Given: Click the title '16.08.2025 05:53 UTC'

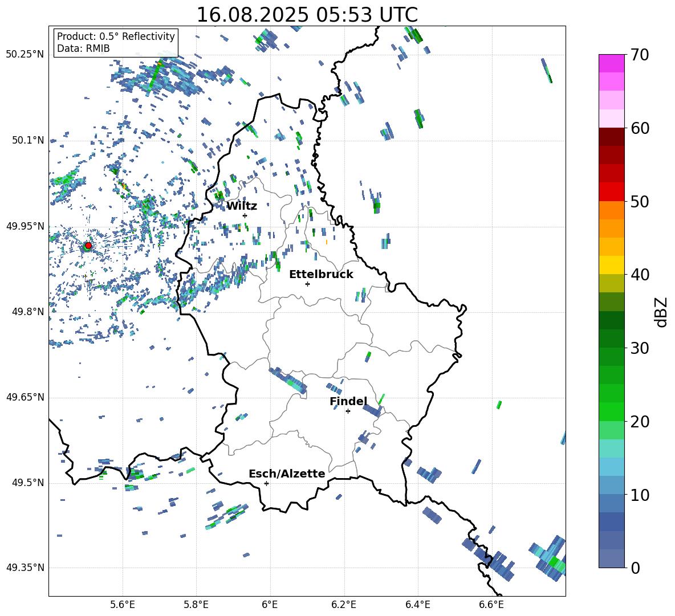Looking at the screenshot, I should (x=307, y=15).
